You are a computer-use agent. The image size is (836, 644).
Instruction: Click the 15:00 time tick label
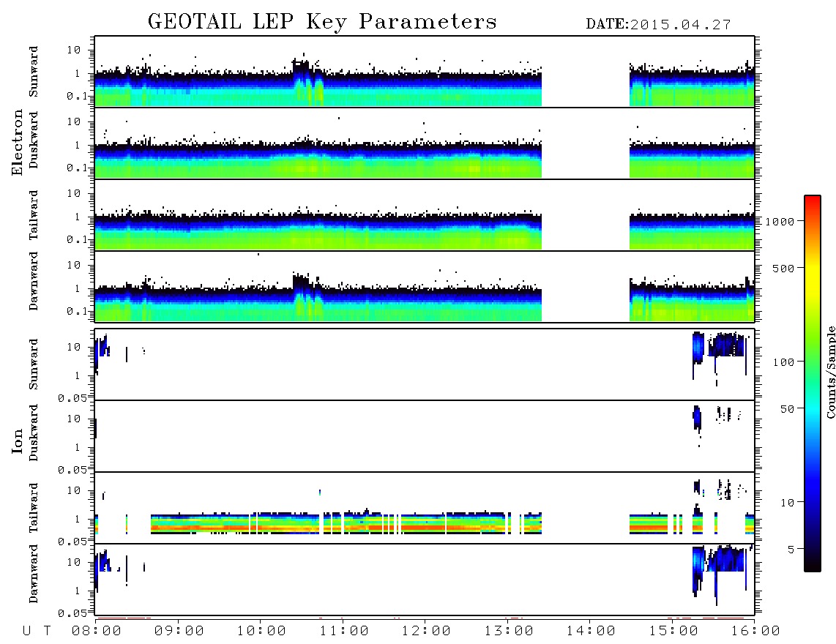pyautogui.click(x=673, y=632)
